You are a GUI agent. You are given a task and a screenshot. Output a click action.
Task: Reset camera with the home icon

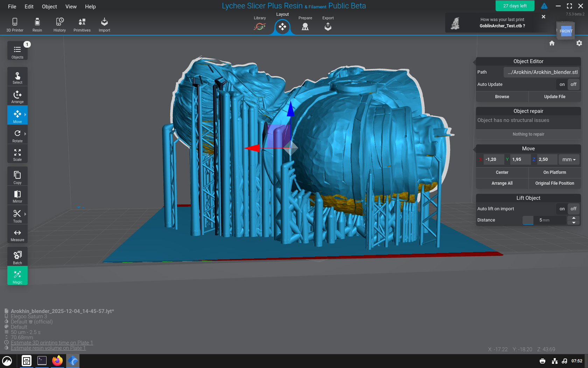click(x=552, y=43)
